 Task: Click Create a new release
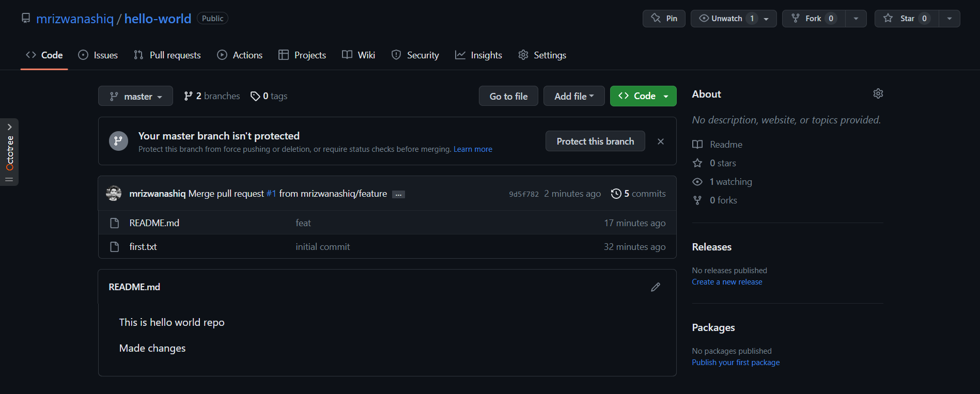coord(727,282)
